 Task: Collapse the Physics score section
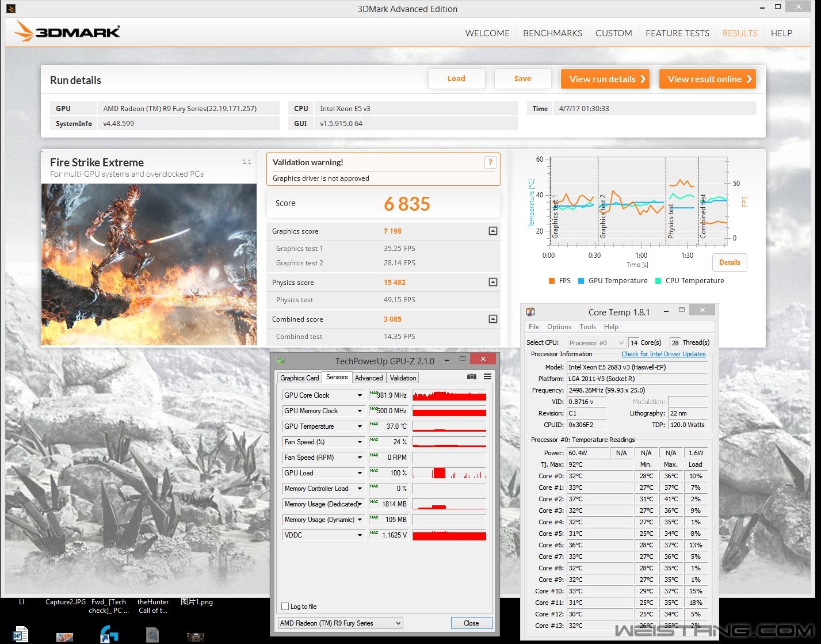pyautogui.click(x=492, y=282)
